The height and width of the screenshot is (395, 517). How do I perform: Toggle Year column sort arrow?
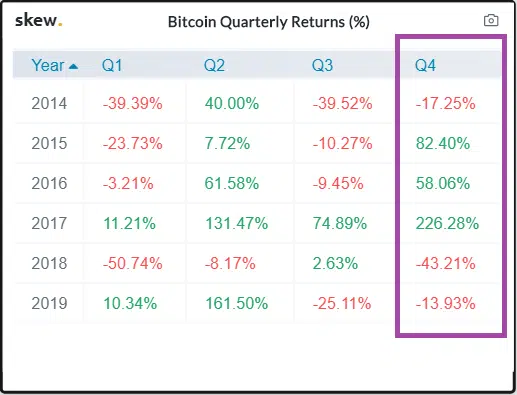[73, 66]
